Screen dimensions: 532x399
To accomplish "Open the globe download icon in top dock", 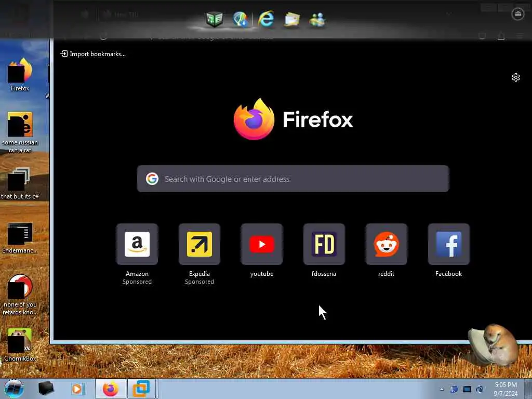I will [x=241, y=19].
